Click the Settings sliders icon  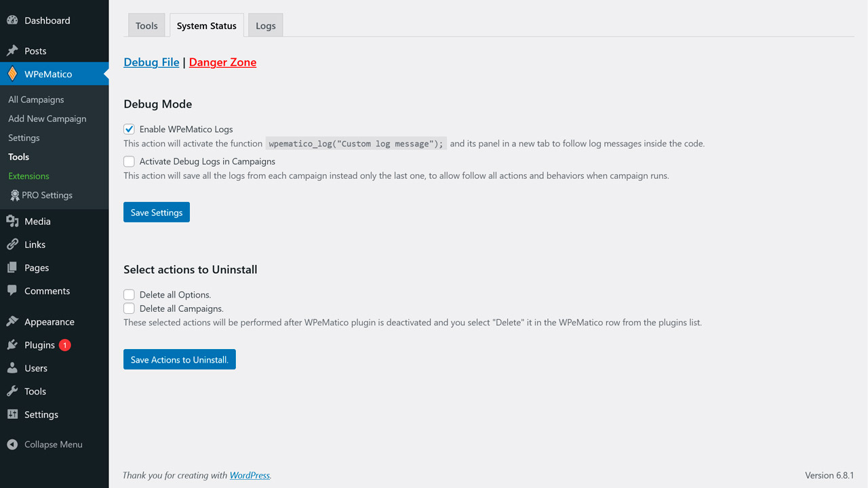coord(12,414)
